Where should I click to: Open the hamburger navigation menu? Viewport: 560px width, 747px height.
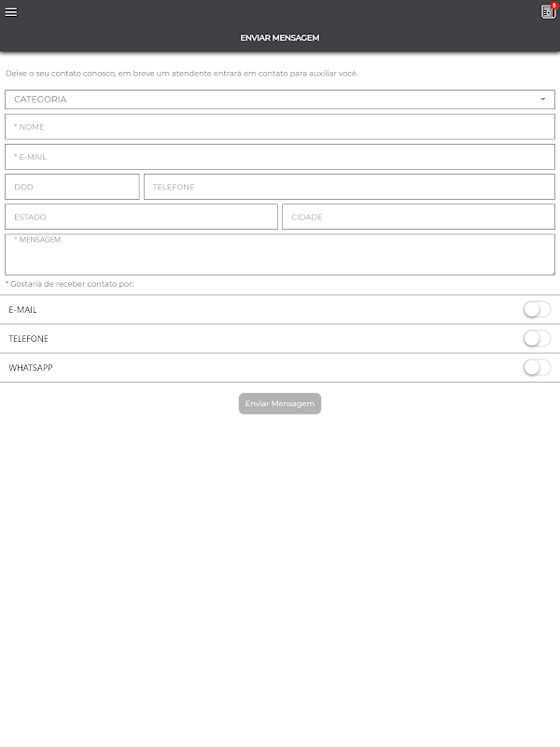[11, 12]
